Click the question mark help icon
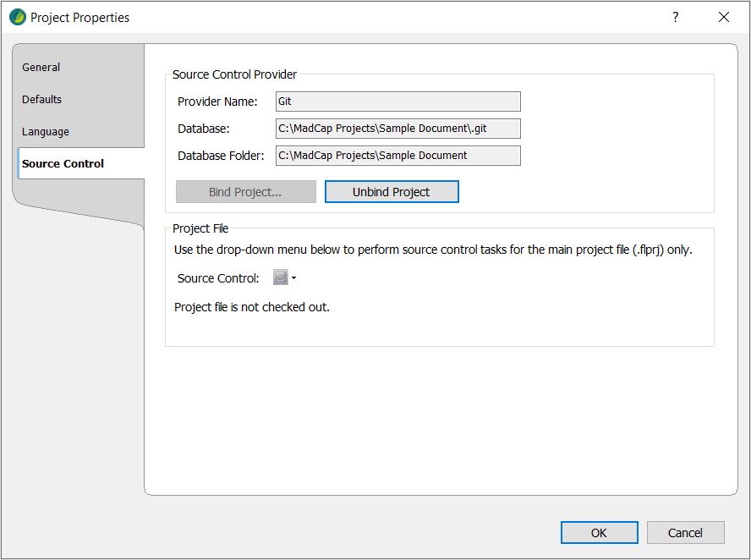The image size is (751, 560). 675,17
